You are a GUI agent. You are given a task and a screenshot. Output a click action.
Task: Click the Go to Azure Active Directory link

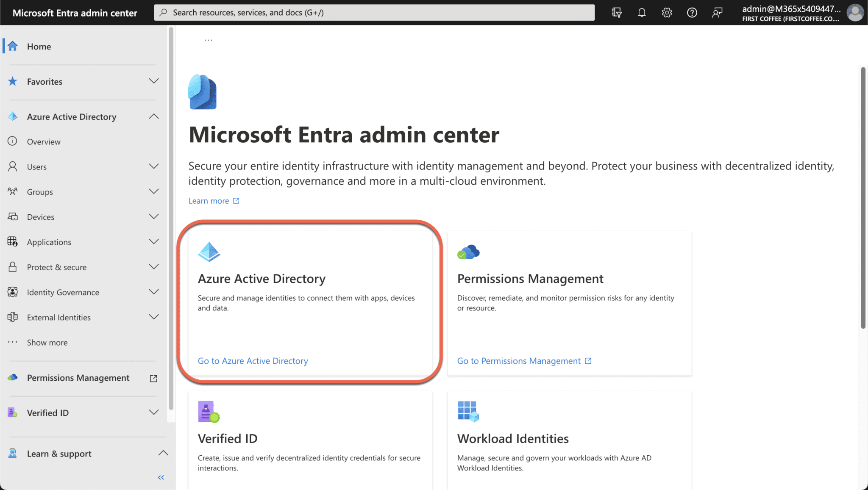click(253, 360)
